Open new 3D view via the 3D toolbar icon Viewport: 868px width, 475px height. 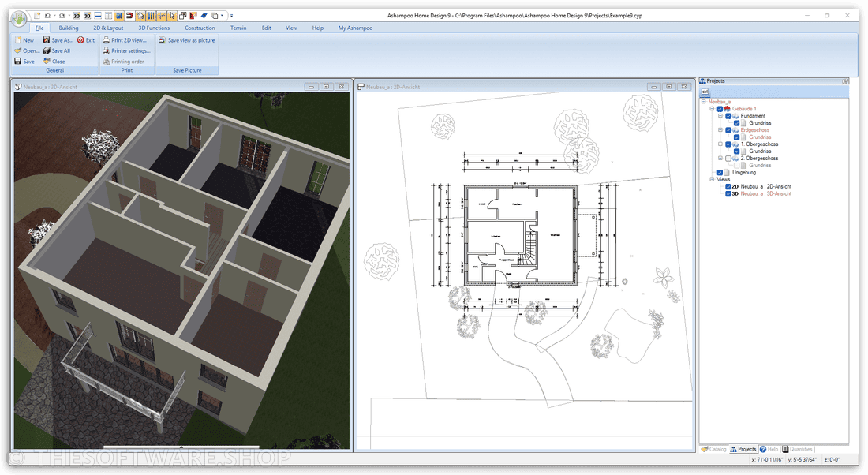(87, 16)
